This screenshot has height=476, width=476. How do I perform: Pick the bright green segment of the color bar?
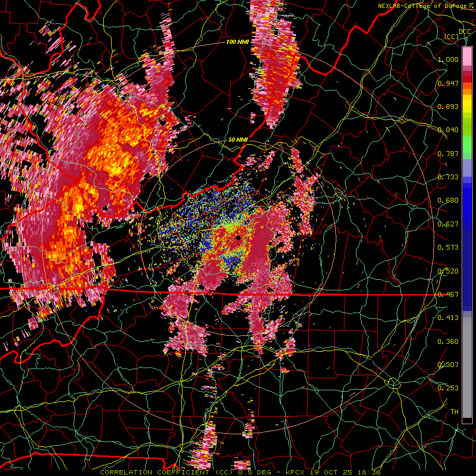467,145
